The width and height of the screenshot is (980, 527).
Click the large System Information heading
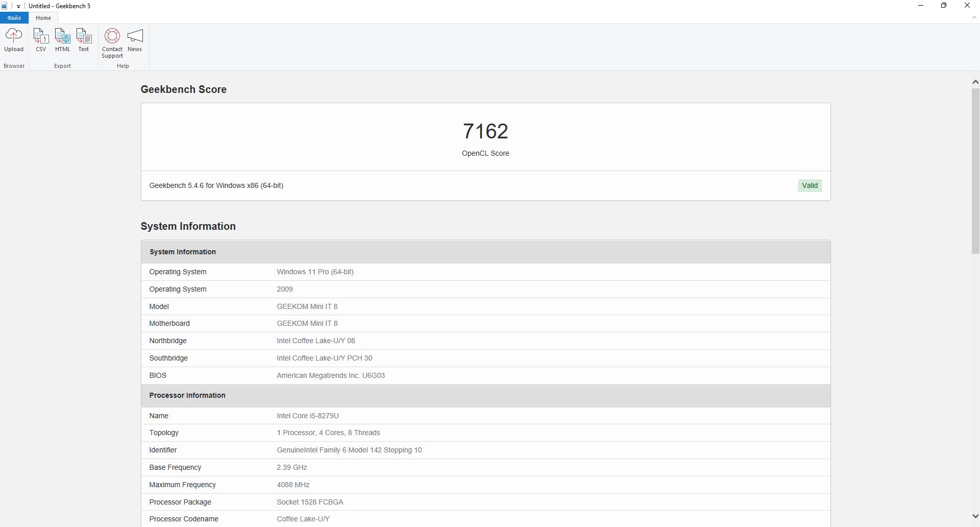click(x=188, y=226)
